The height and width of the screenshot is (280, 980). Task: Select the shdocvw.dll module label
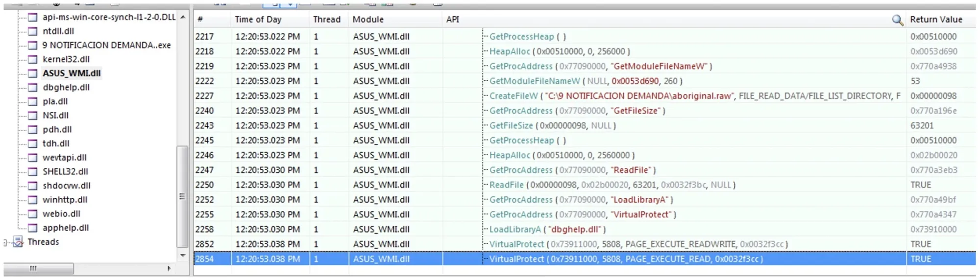[66, 186]
